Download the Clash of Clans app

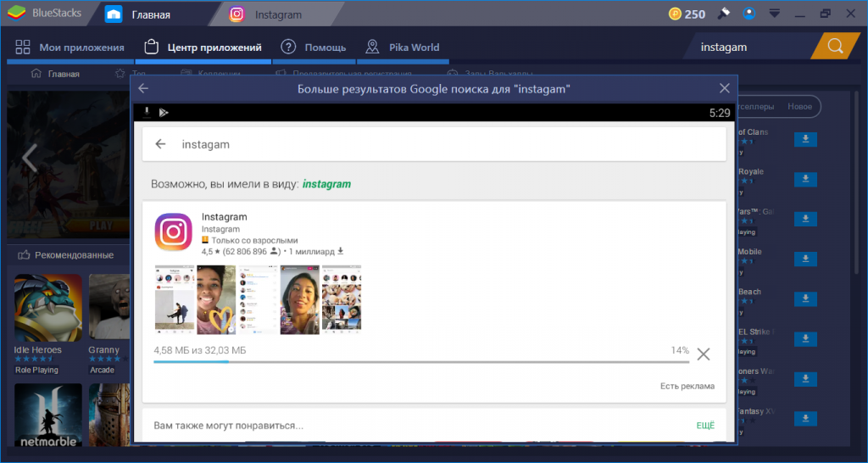pos(804,139)
